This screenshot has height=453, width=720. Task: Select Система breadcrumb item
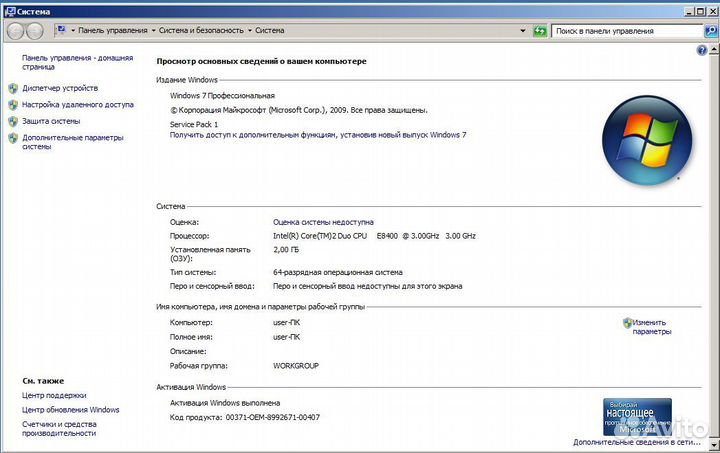[x=270, y=30]
